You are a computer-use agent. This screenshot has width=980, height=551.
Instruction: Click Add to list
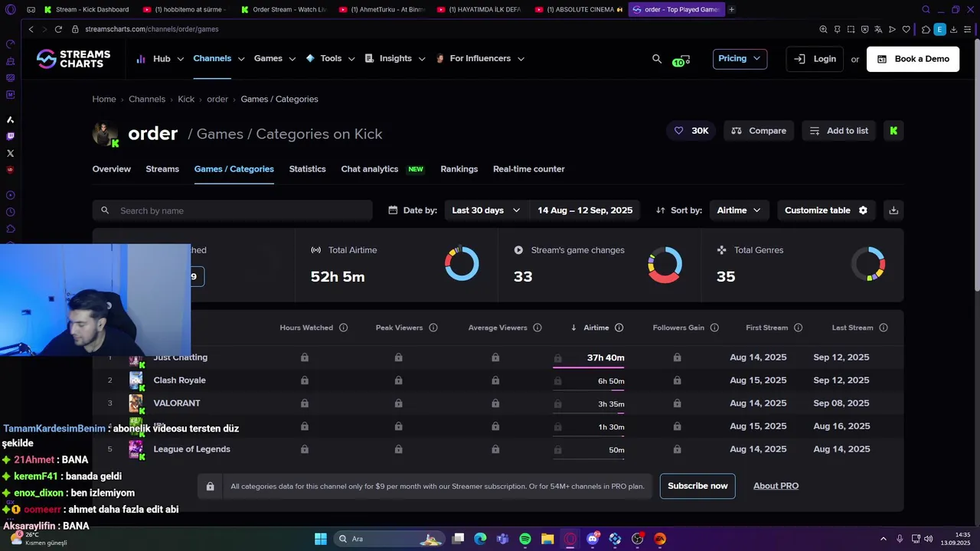pos(839,131)
